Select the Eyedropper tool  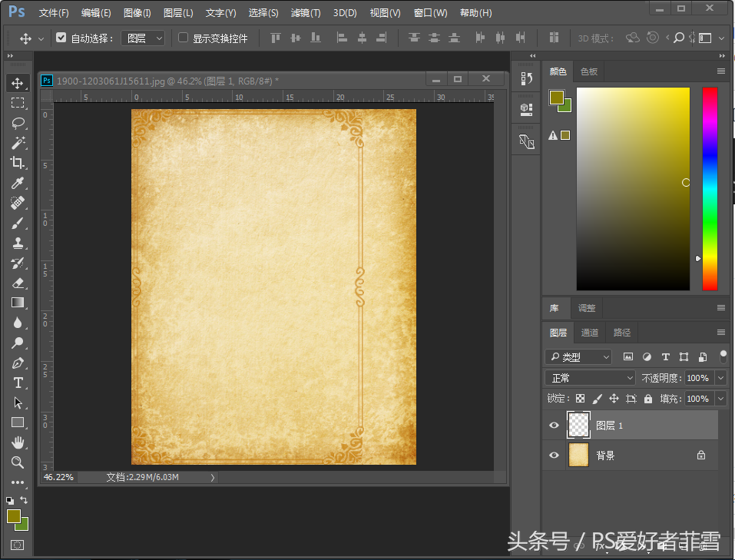click(18, 183)
